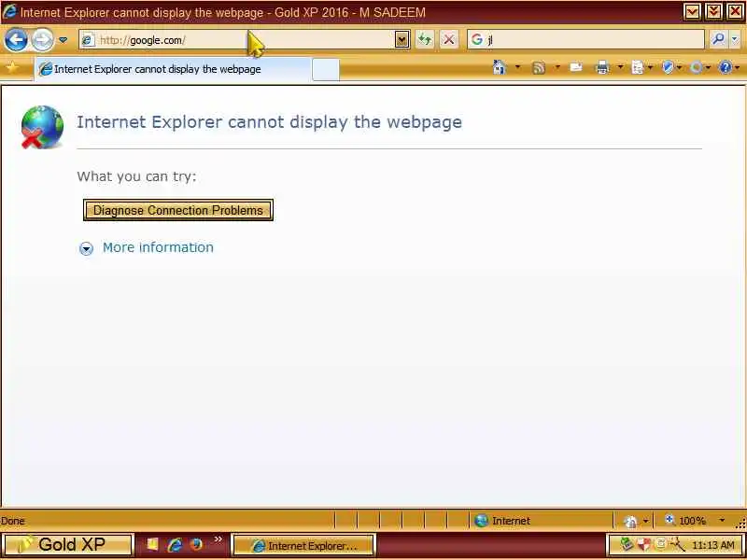Go back with the Back arrow button
This screenshot has height=560, width=747.
coord(16,40)
